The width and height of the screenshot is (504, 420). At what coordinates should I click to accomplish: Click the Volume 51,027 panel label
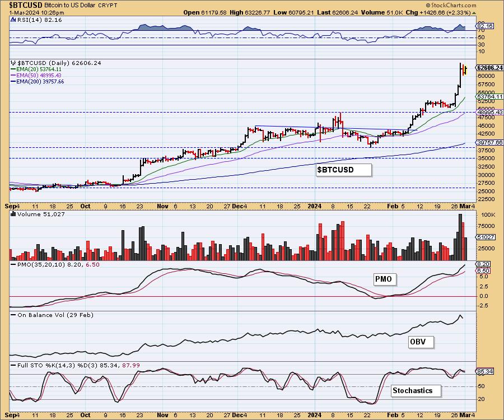pyautogui.click(x=41, y=214)
